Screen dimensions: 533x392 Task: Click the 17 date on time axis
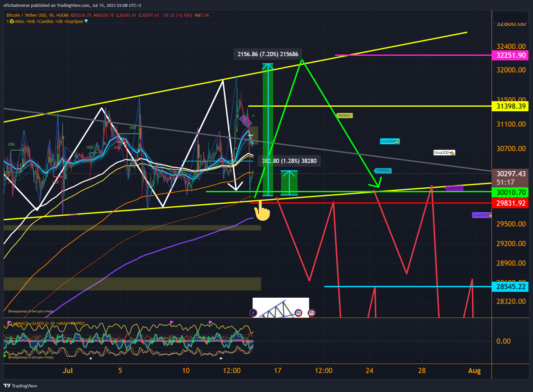[277, 370]
